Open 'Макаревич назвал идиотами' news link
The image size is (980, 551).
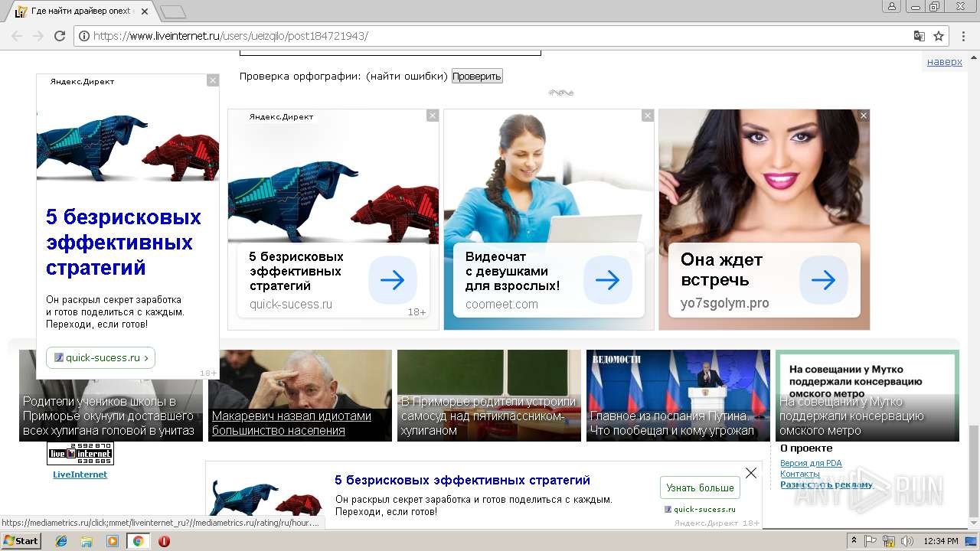[x=292, y=423]
